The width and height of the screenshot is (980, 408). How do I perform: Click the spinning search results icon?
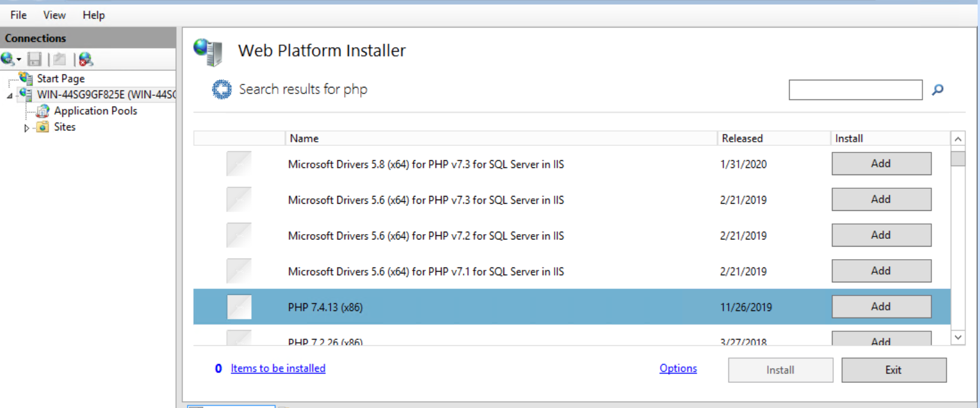[x=222, y=89]
